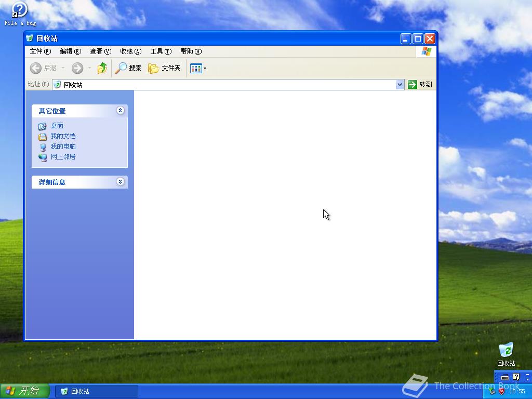
Task: Click the Desktop icon beside 桌面
Action: click(43, 126)
